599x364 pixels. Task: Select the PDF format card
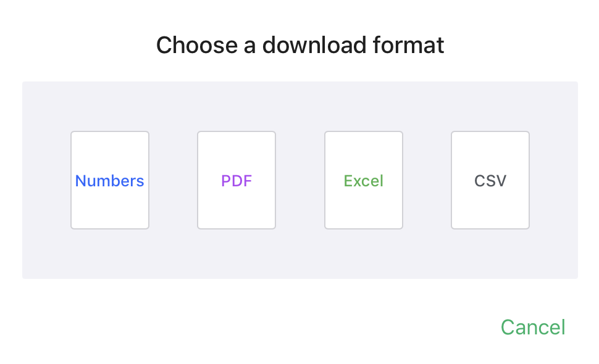pos(237,180)
